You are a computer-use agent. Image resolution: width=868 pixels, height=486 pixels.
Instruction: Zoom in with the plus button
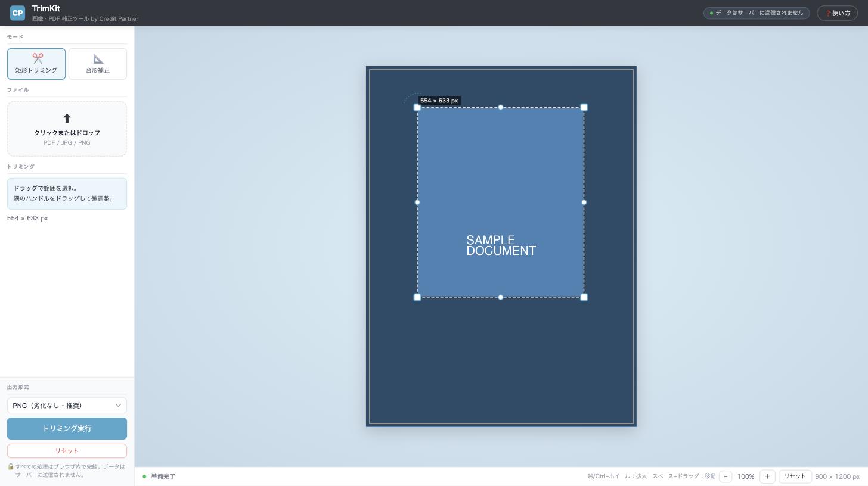[767, 476]
